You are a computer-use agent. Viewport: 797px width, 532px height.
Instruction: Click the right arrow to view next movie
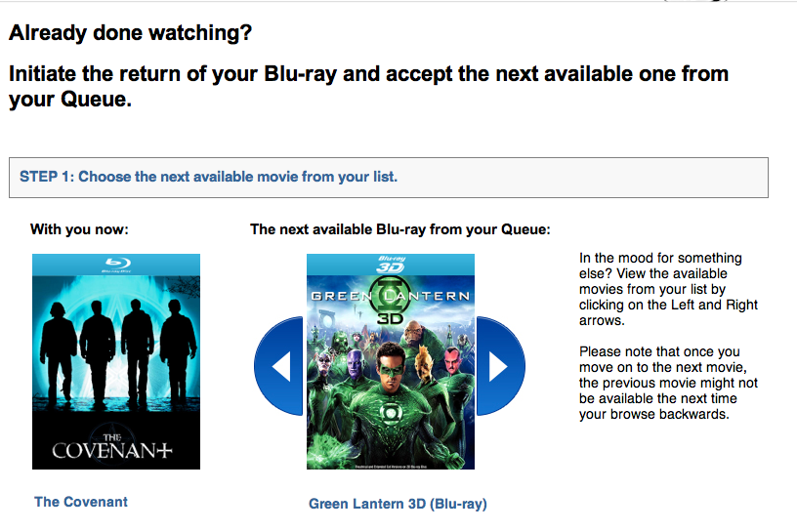(x=501, y=366)
